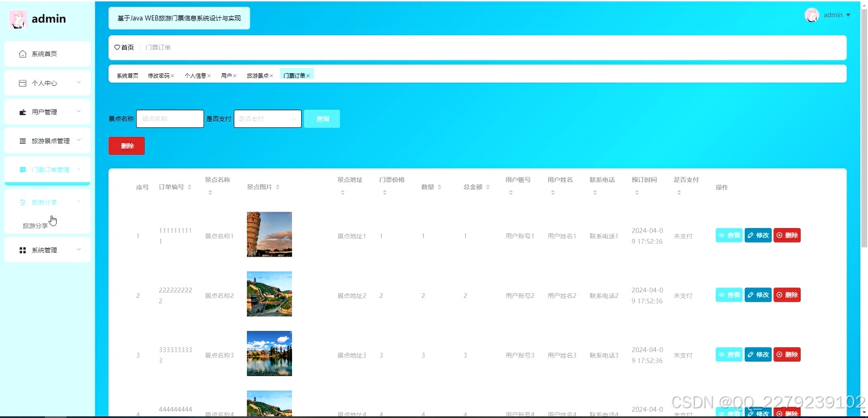This screenshot has height=418, width=868.
Task: Click the 门票订单管理 sidebar icon
Action: click(x=21, y=169)
